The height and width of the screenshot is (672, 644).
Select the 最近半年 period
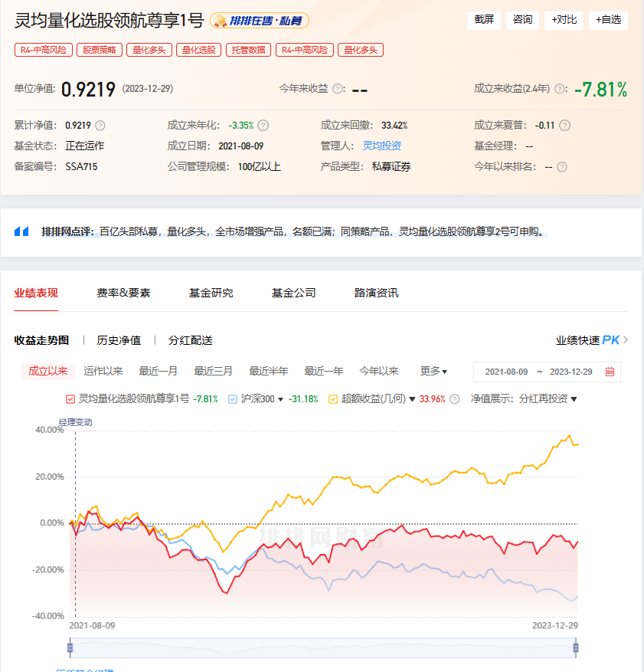[269, 371]
